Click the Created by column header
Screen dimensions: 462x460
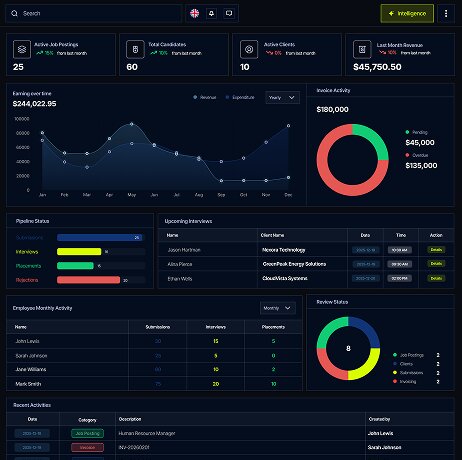[x=379, y=419]
